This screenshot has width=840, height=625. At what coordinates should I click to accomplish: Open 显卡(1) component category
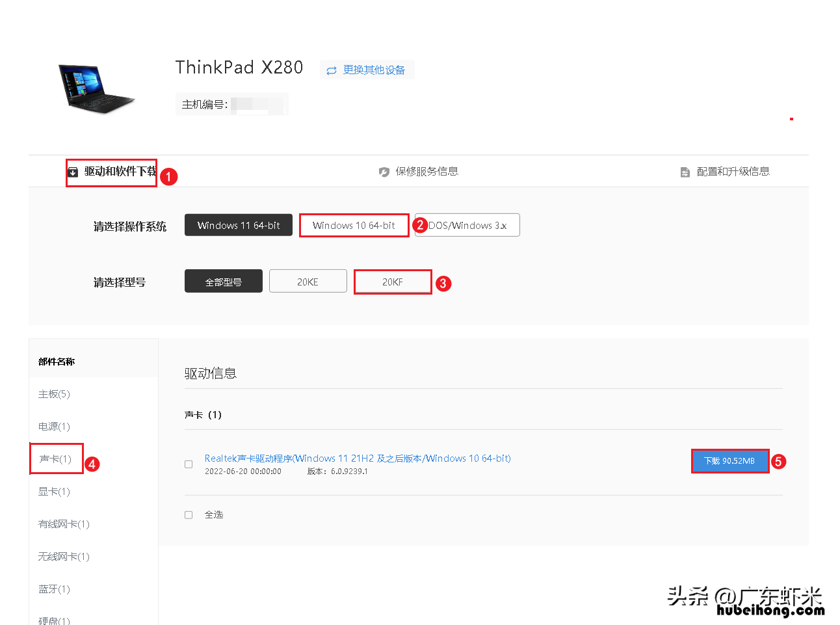click(x=54, y=492)
